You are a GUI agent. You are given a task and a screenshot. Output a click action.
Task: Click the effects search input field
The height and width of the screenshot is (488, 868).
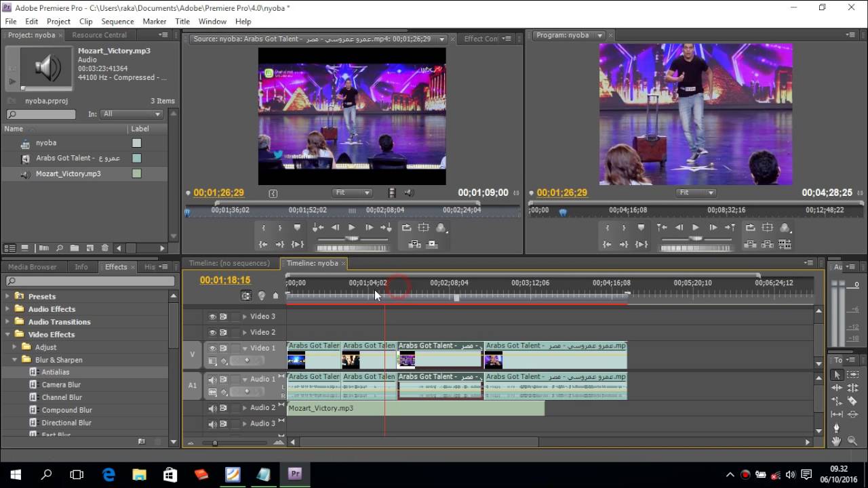click(x=90, y=281)
